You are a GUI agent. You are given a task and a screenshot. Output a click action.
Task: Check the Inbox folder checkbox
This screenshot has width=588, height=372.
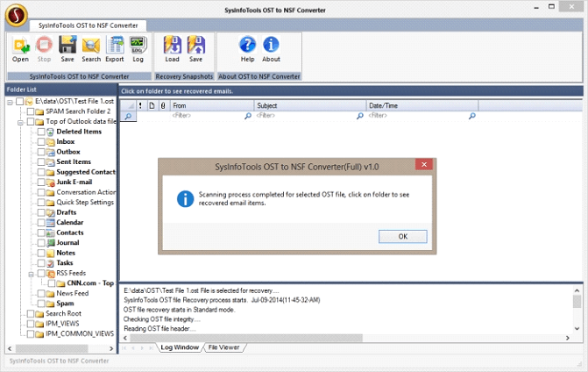point(41,142)
